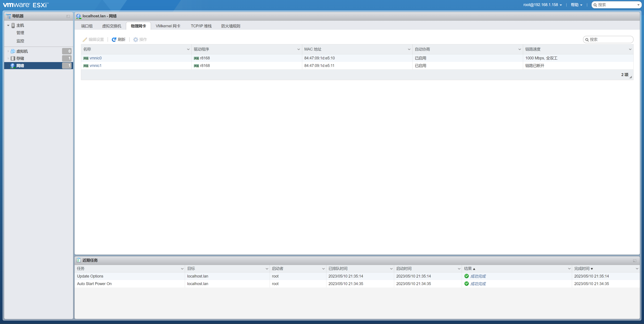Sort tasks by the 完成时间 column header
This screenshot has height=324, width=644.
click(581, 268)
